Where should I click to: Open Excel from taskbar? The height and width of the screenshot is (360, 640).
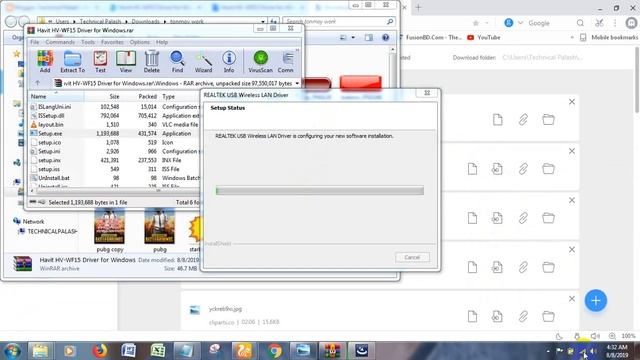tap(158, 351)
